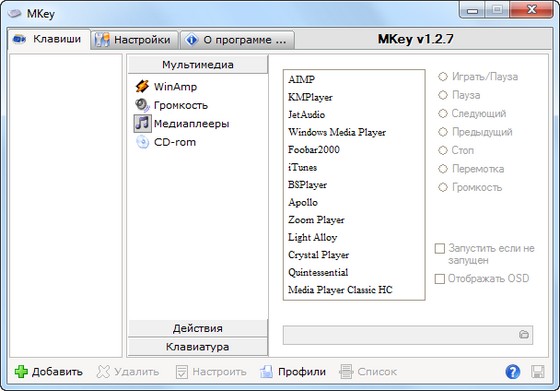
Task: Expand the Клавиатура section
Action: coord(198,347)
